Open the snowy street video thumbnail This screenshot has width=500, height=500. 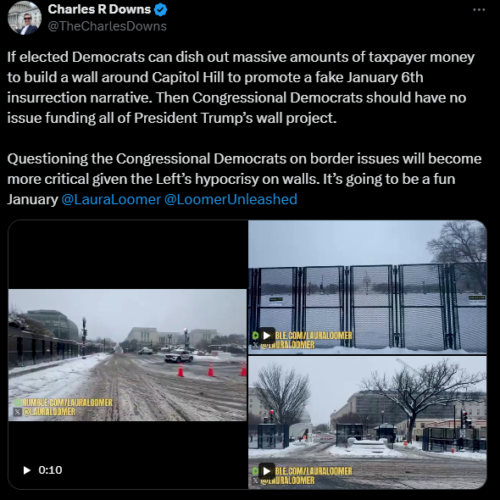[x=127, y=355]
